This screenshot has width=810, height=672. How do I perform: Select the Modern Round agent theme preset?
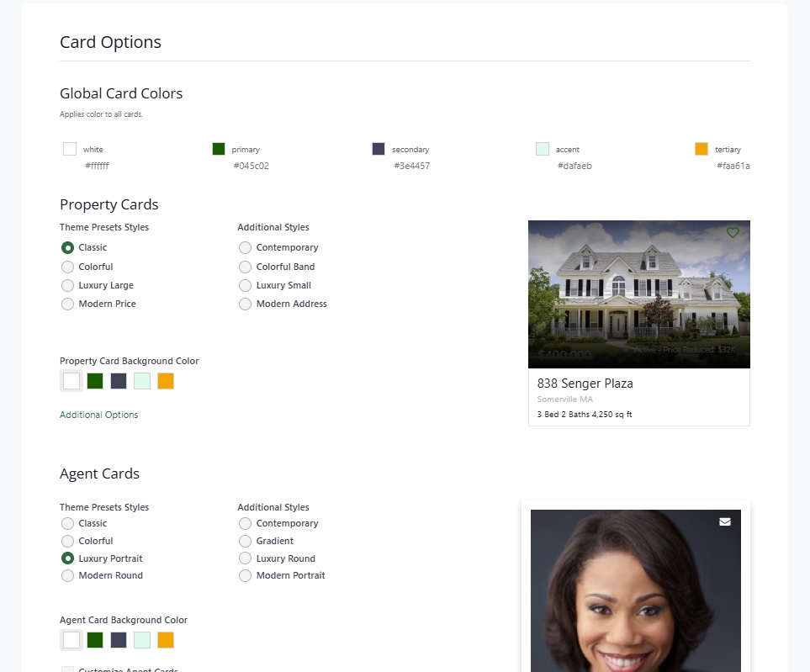tap(67, 575)
